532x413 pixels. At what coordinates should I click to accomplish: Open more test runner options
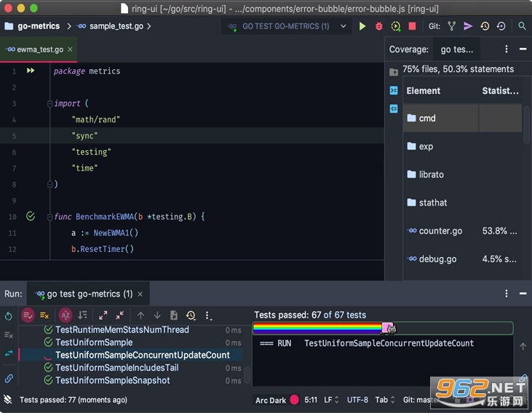pos(207,316)
